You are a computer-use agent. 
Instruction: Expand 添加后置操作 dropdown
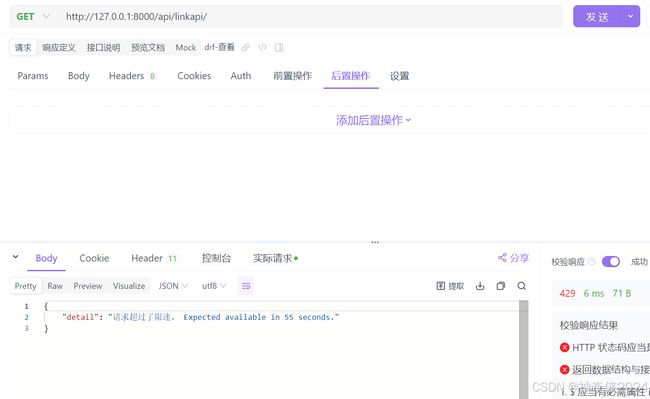point(373,120)
